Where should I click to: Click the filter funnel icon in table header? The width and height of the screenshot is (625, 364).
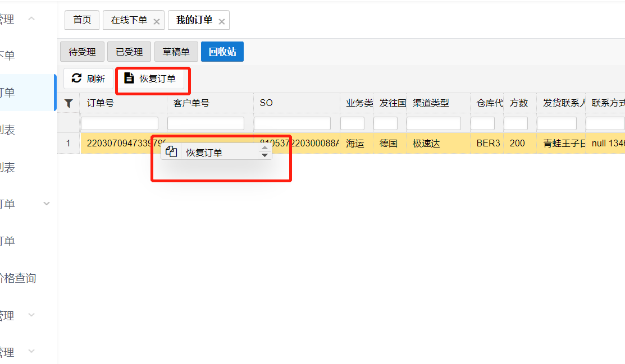pos(69,103)
